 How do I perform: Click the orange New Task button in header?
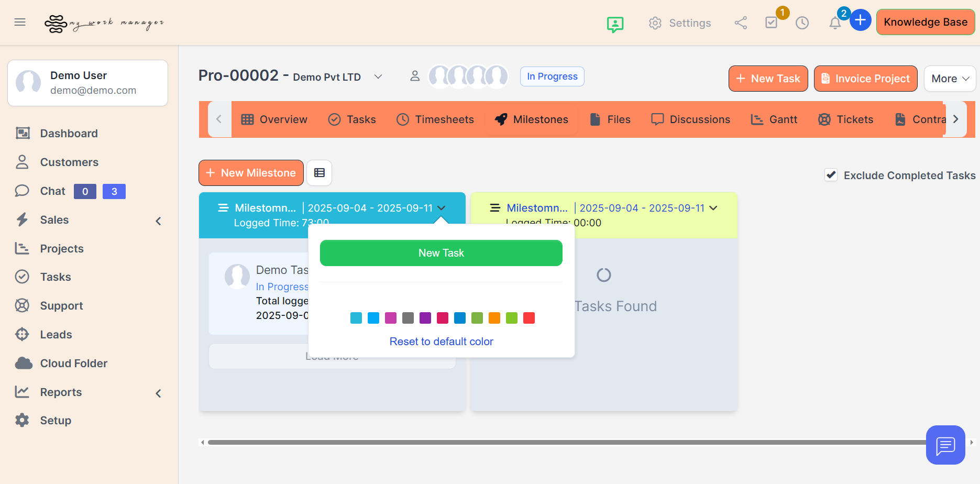768,79
